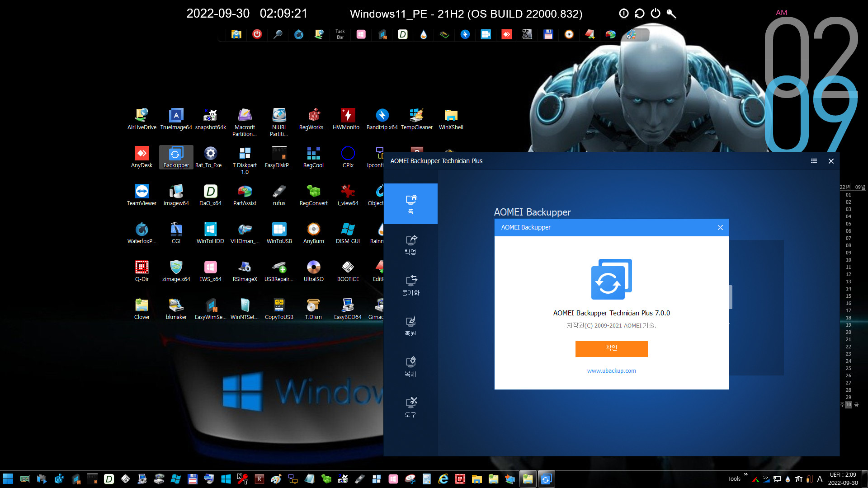Launch WinNTSet desktop icon

[x=245, y=309]
